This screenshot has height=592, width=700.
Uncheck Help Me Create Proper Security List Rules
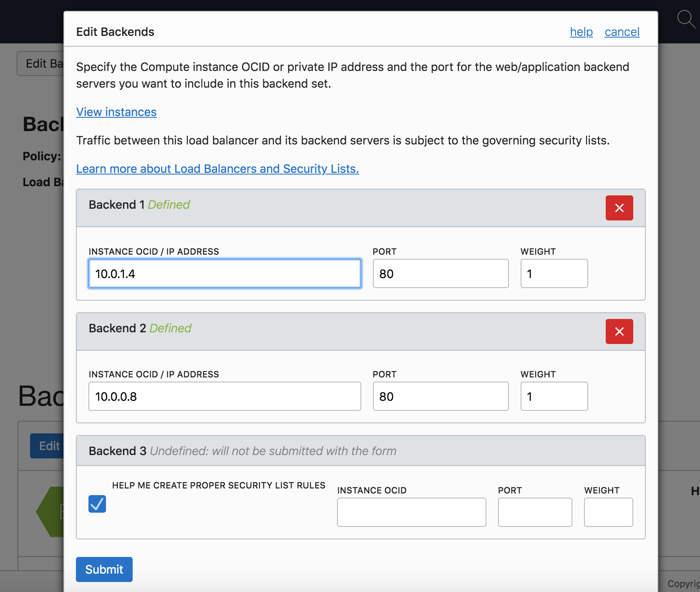(97, 504)
